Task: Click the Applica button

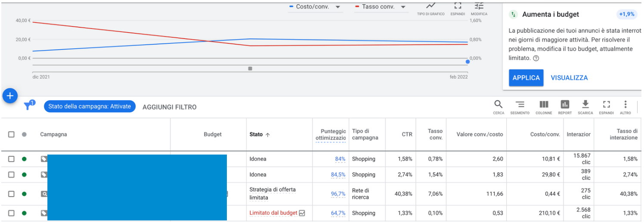Action: click(526, 78)
